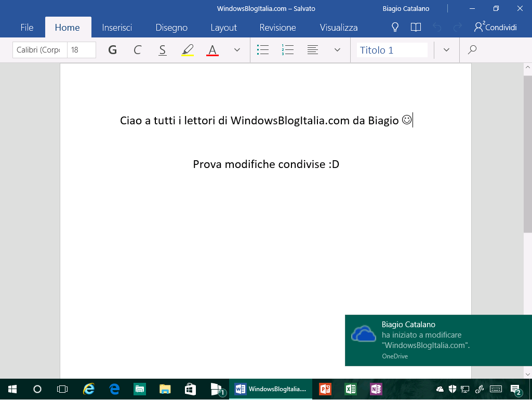This screenshot has height=400, width=532.
Task: Undo the last action
Action: pyautogui.click(x=437, y=27)
